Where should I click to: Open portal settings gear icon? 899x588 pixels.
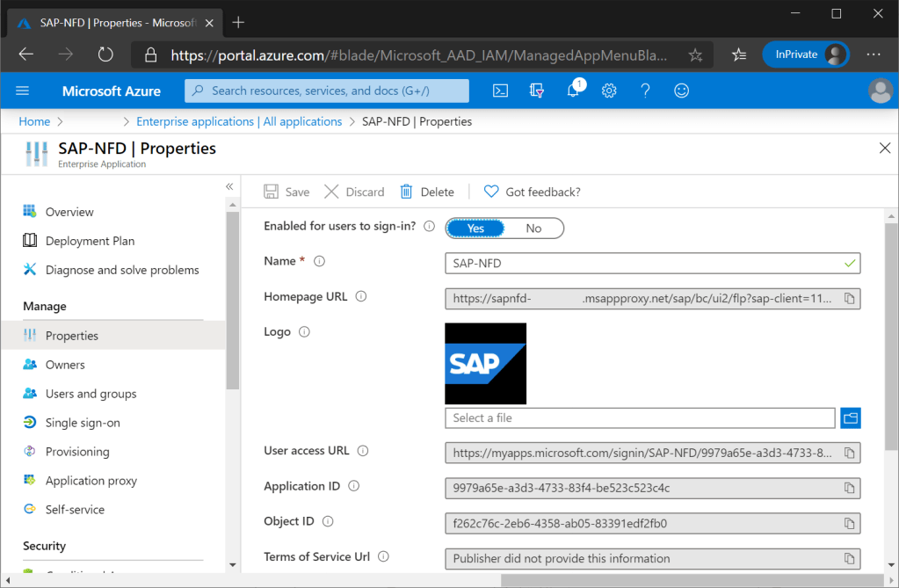click(x=609, y=91)
